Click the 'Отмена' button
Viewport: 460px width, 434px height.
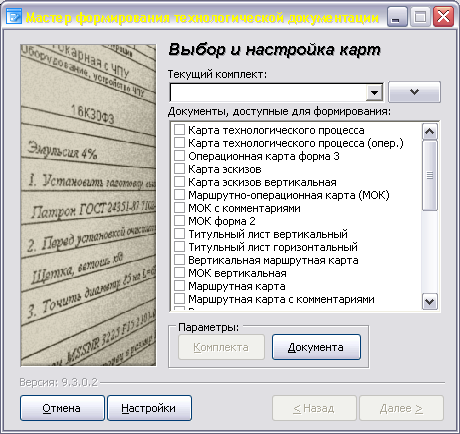(x=62, y=408)
